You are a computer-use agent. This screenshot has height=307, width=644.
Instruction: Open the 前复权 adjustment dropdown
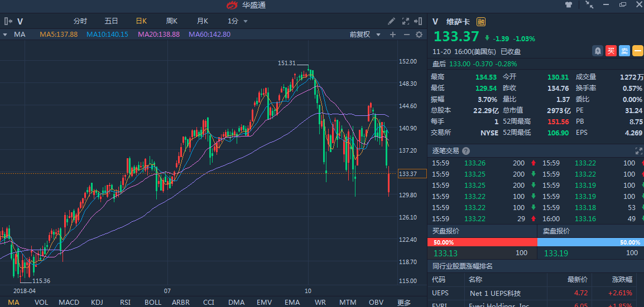pos(365,35)
